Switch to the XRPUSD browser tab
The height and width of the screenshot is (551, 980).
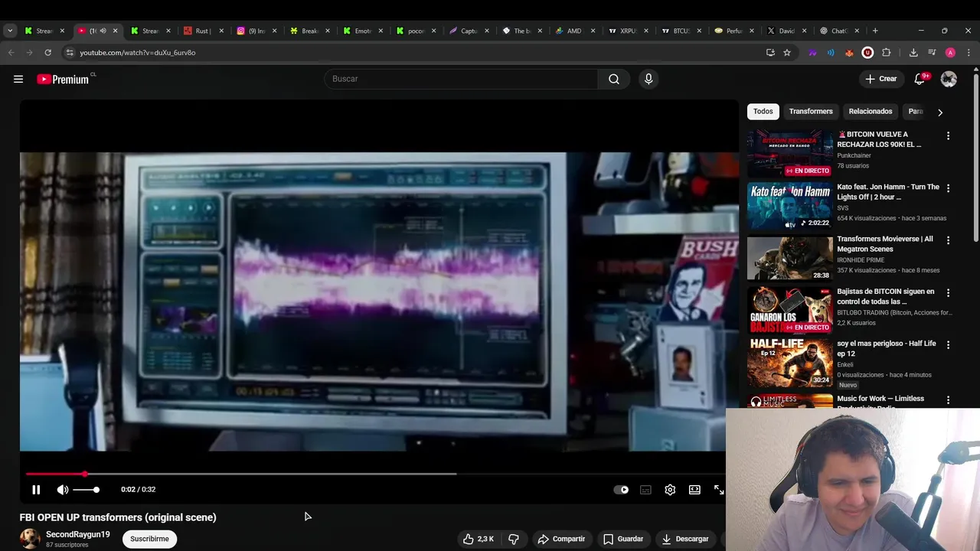click(x=627, y=31)
